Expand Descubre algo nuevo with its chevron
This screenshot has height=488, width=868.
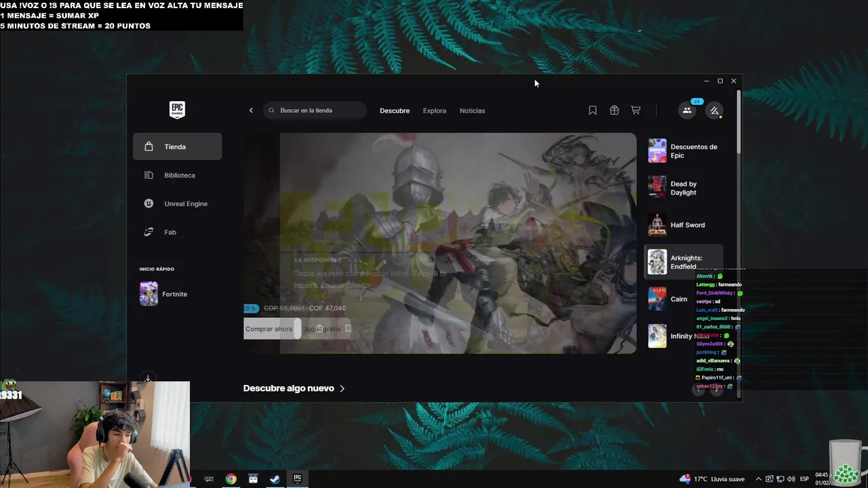pos(342,388)
